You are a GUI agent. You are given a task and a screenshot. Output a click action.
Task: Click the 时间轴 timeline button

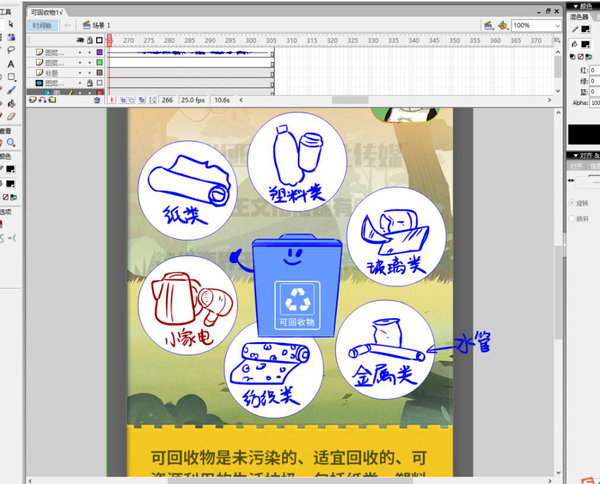[43, 24]
